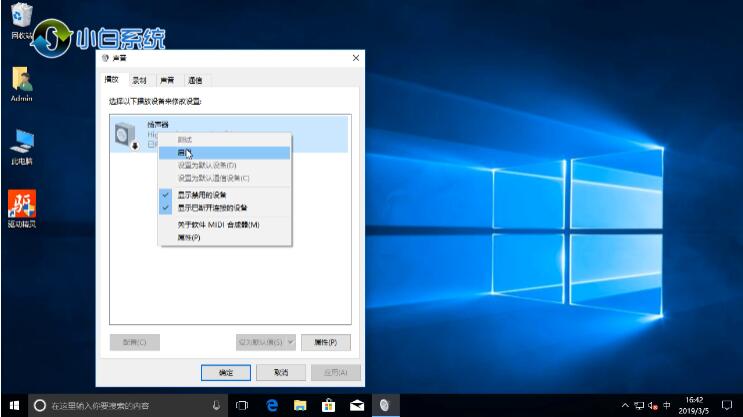The image size is (743, 417).
Task: Switch to the 通信 tab
Action: [195, 81]
